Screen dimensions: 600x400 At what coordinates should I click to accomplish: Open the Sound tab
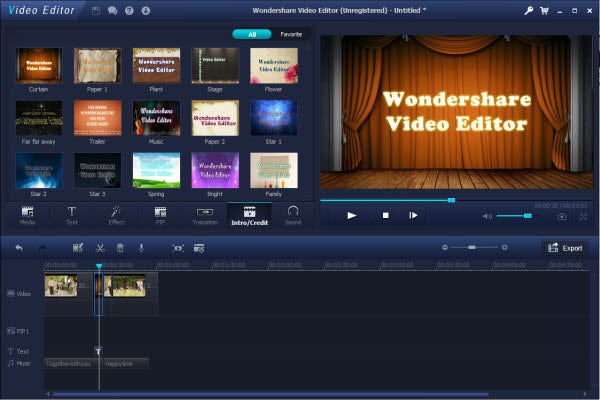(293, 215)
